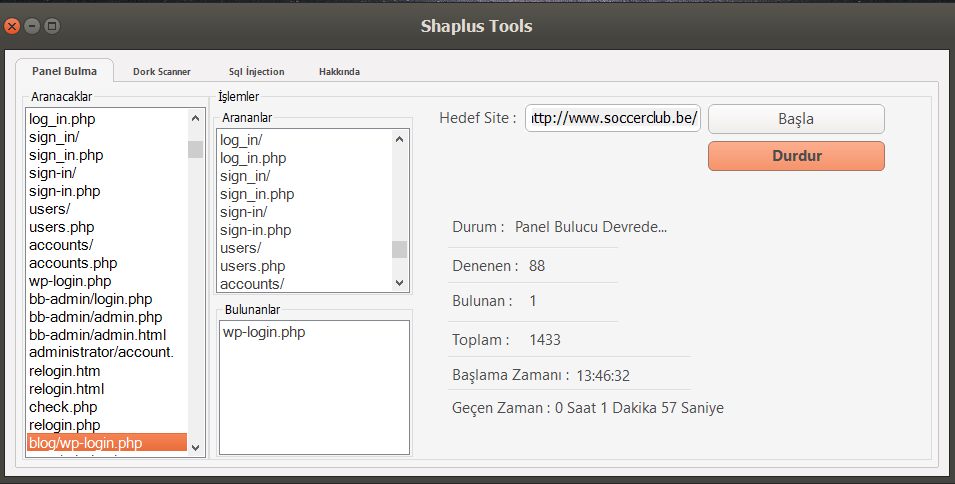This screenshot has width=955, height=484.
Task: Select check.php entry
Action: click(x=107, y=407)
